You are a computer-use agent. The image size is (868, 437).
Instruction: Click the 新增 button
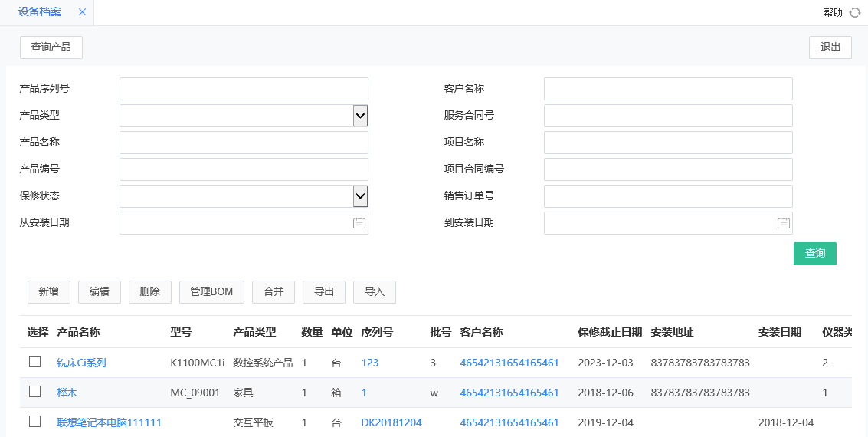coord(49,291)
